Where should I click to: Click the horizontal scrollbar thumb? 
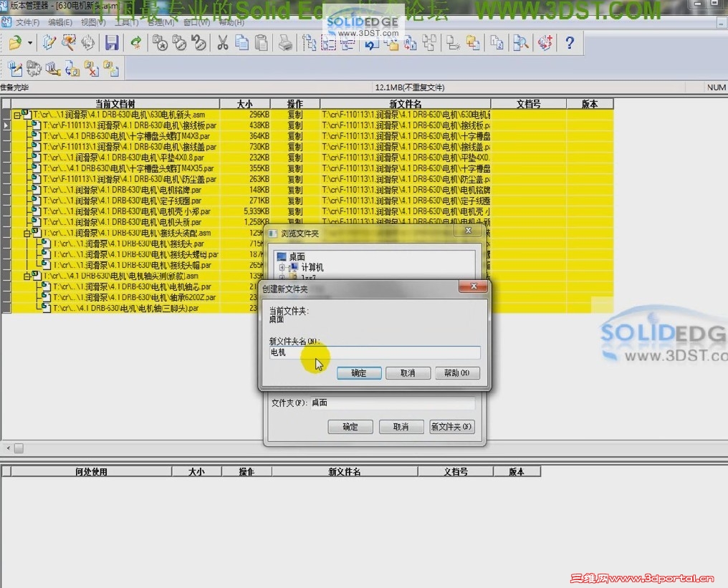(19, 448)
